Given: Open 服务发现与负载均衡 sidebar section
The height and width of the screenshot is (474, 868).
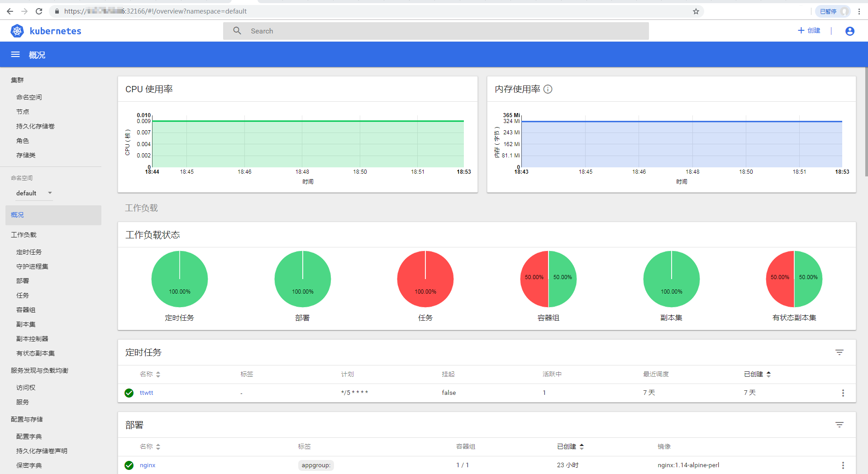Looking at the screenshot, I should 40,370.
